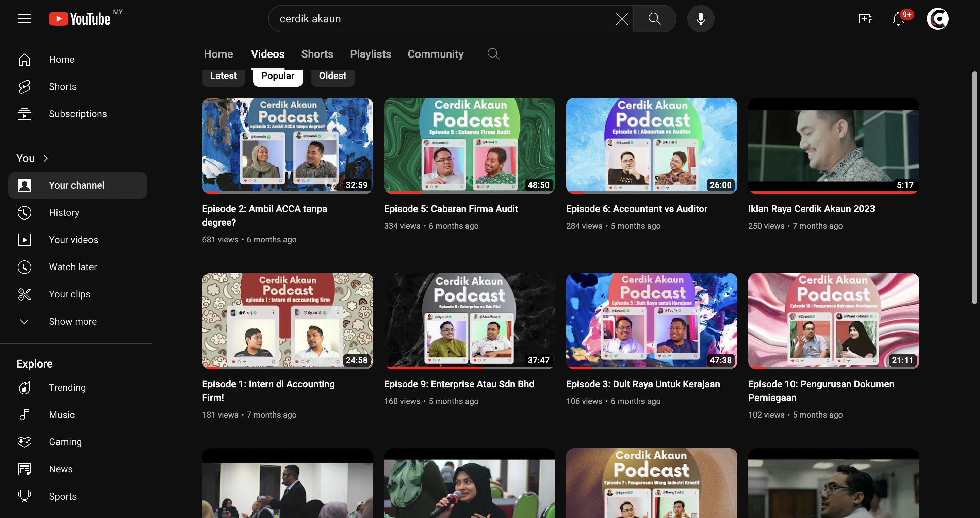Go to Watch later
Viewport: 980px width, 518px height.
point(73,267)
